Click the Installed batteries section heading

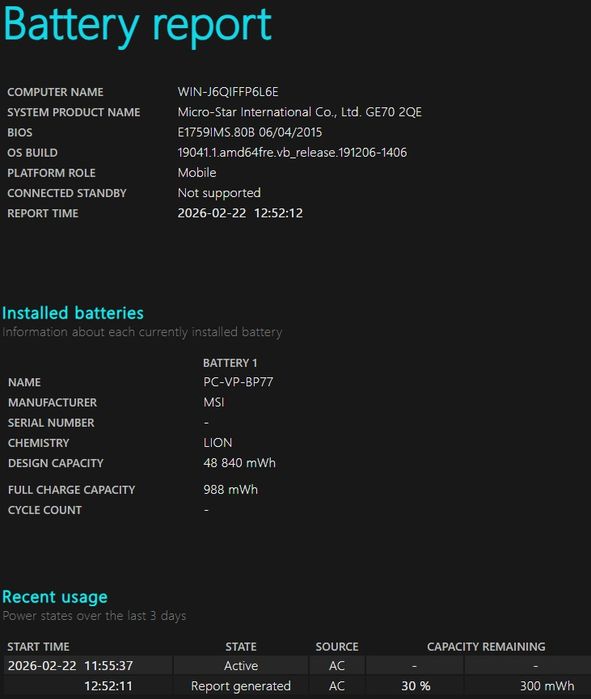pos(73,313)
